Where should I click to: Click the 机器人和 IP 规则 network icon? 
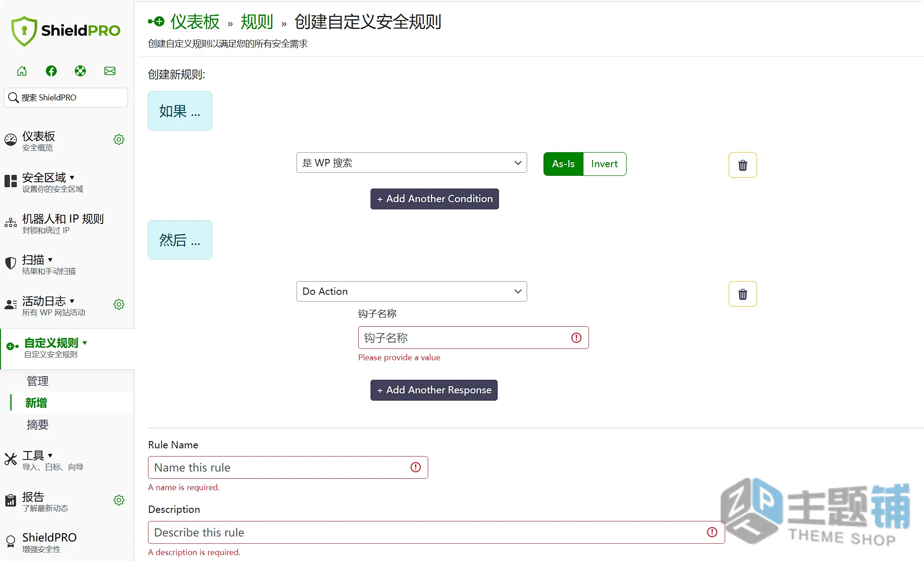pos(10,223)
